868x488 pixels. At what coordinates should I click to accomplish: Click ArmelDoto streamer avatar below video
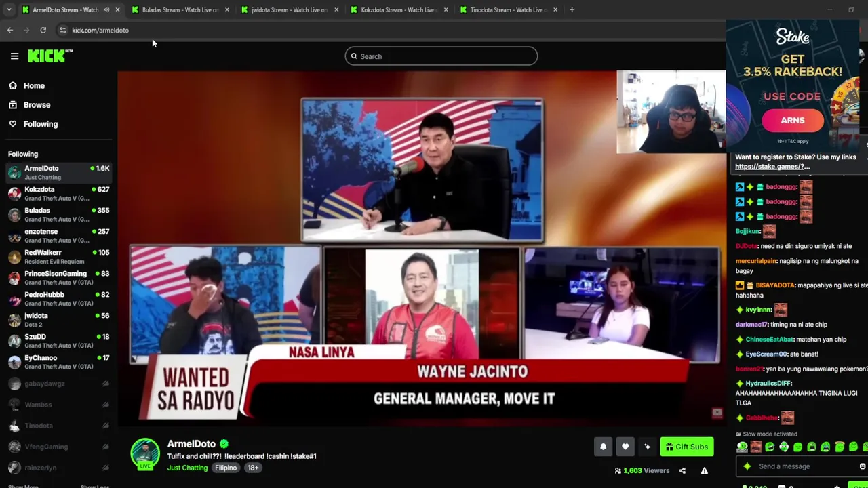coord(145,453)
